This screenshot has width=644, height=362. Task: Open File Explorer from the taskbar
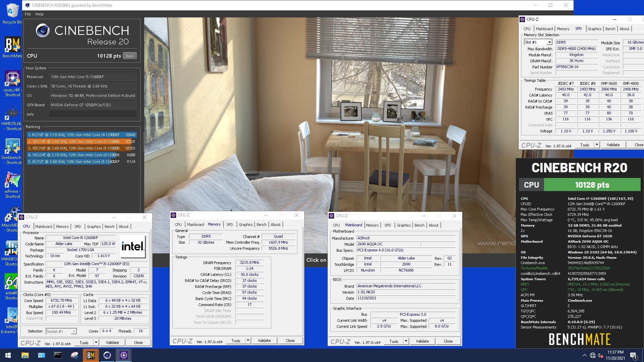[25, 355]
